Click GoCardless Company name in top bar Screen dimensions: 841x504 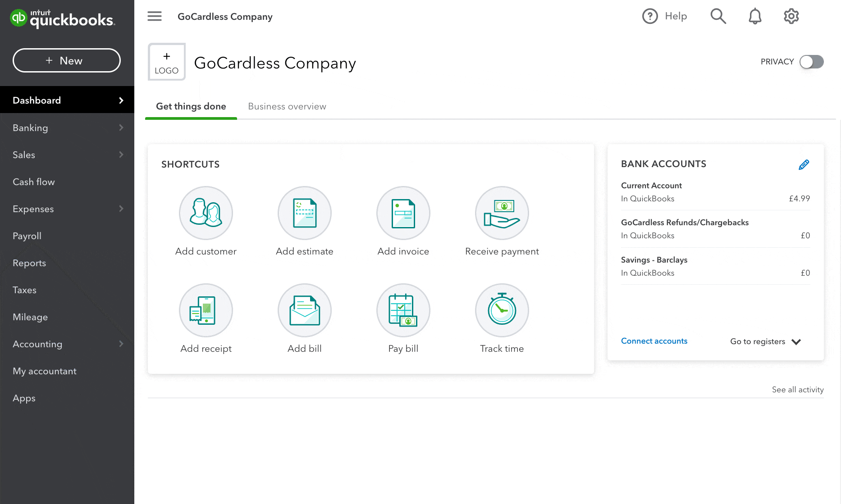click(x=225, y=17)
